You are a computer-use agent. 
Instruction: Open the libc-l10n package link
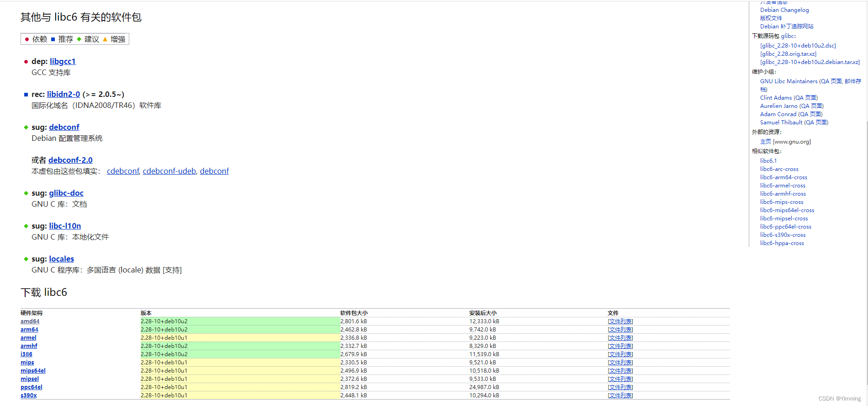pyautogui.click(x=65, y=226)
